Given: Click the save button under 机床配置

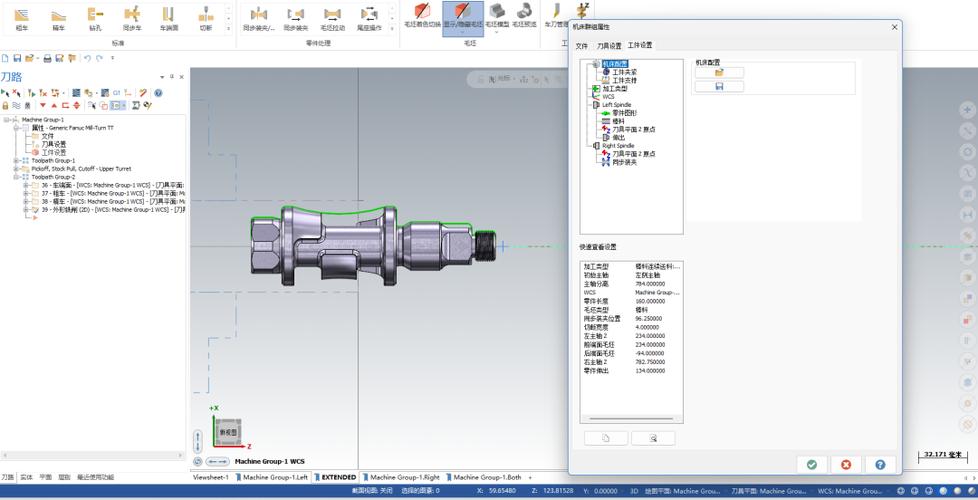Looking at the screenshot, I should (x=719, y=87).
